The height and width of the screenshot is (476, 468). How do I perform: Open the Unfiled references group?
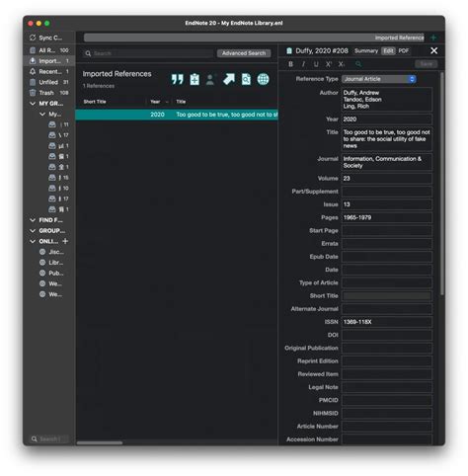[x=49, y=82]
